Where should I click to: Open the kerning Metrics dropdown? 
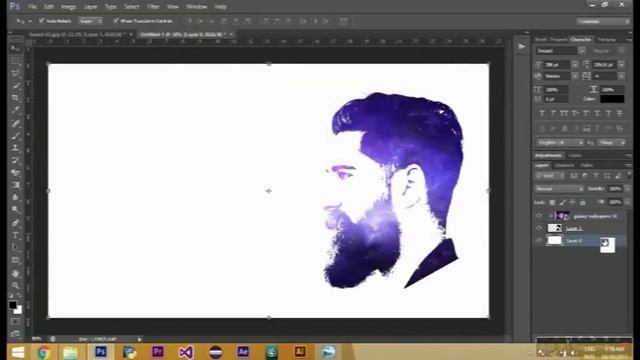pyautogui.click(x=575, y=76)
